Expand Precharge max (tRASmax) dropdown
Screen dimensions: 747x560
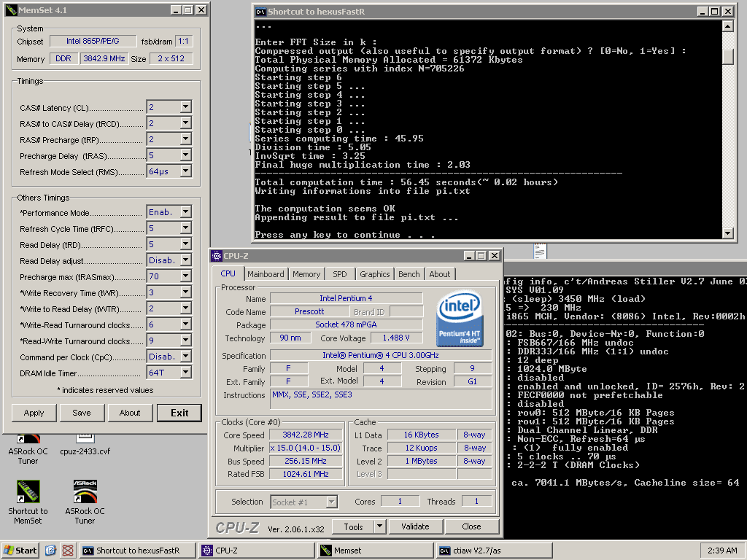coord(186,276)
